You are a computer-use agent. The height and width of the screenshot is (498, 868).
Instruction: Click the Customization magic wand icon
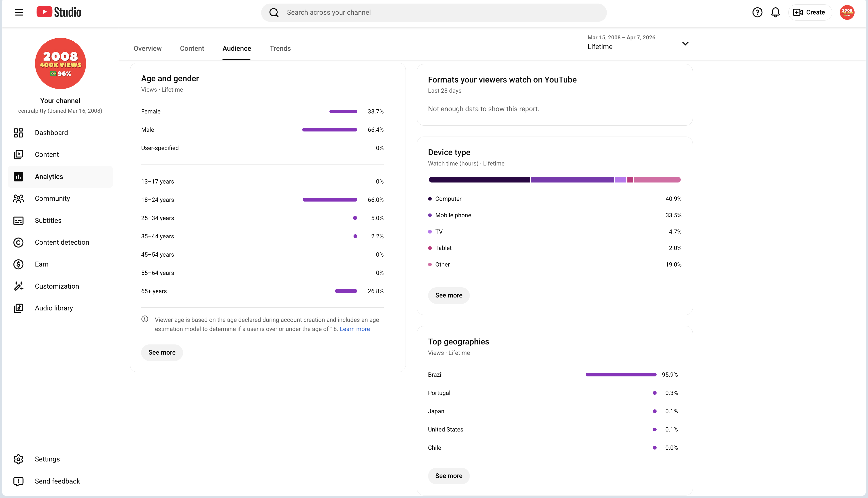pyautogui.click(x=19, y=286)
